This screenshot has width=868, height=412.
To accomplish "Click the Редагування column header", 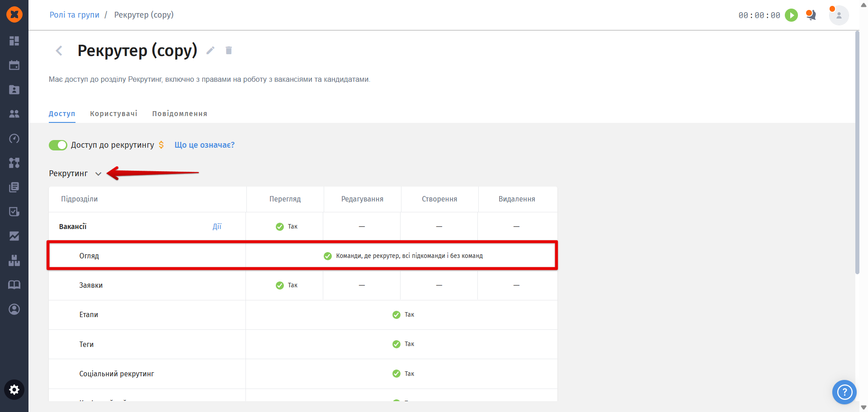I will tap(362, 199).
